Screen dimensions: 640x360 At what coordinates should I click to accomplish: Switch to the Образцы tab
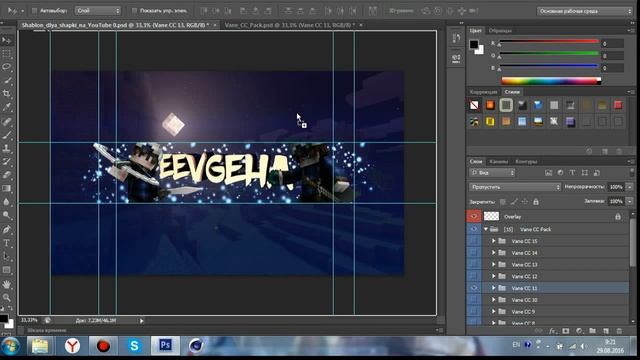coord(500,31)
